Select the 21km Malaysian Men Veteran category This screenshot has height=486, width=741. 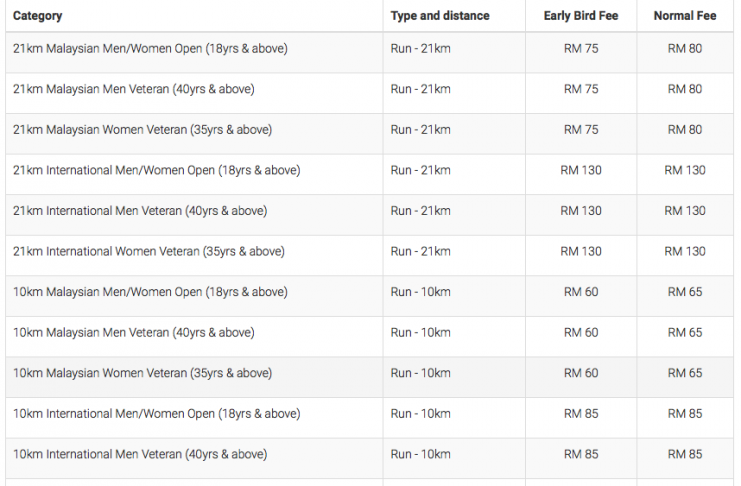click(x=134, y=89)
